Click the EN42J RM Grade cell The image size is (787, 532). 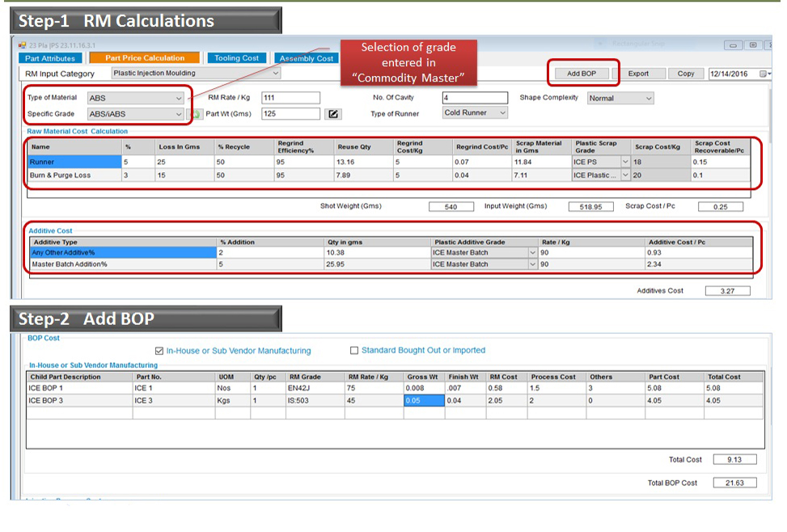click(315, 388)
